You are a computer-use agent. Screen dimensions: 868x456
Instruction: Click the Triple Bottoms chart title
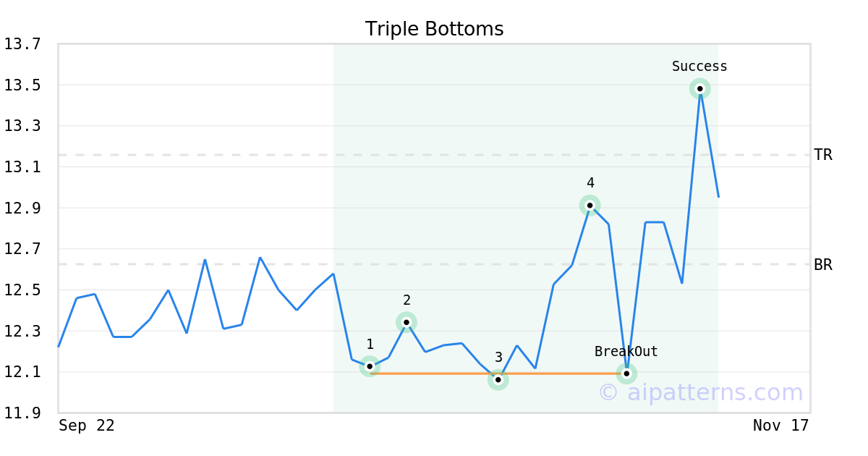point(434,29)
